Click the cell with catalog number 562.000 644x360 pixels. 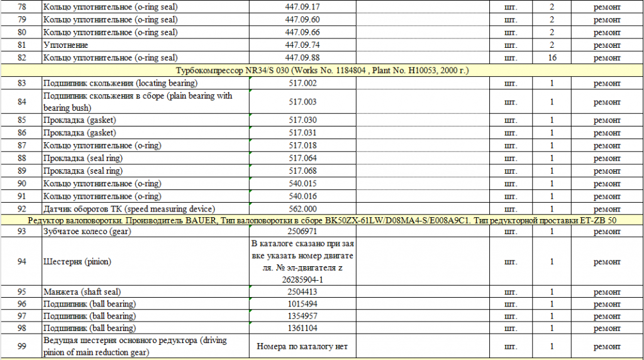coord(303,209)
